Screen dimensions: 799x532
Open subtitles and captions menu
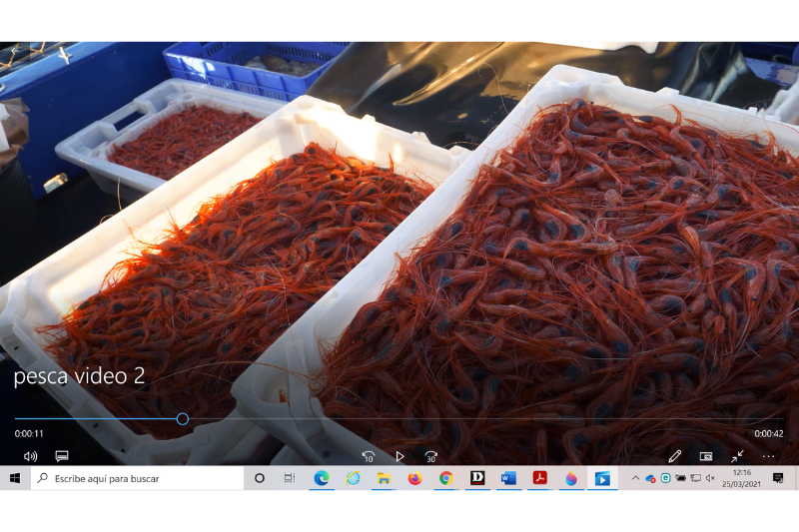coord(62,456)
